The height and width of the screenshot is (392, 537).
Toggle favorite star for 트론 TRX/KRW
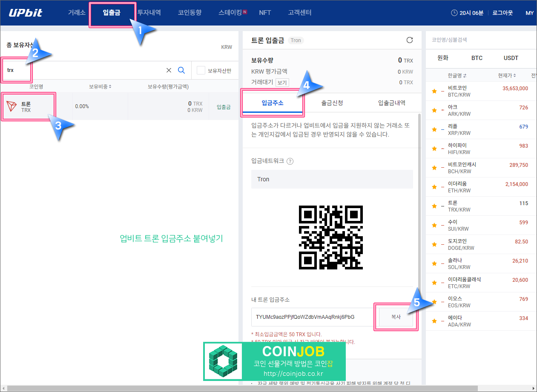pyautogui.click(x=434, y=206)
